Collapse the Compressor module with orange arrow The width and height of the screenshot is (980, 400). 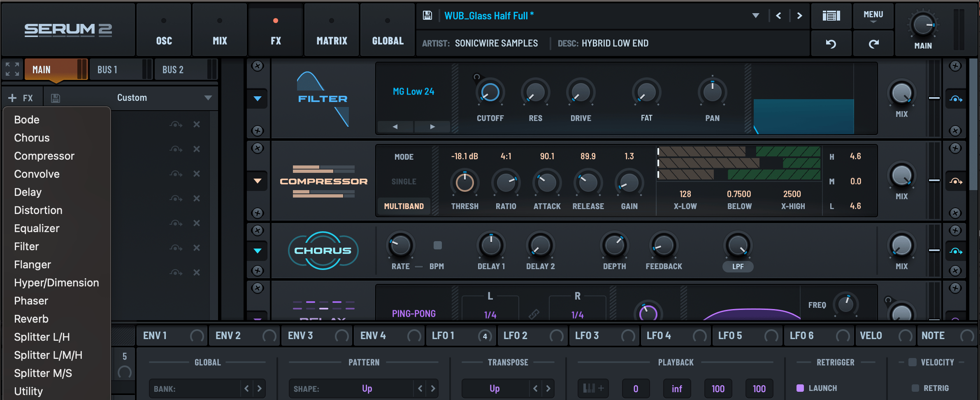tap(258, 181)
